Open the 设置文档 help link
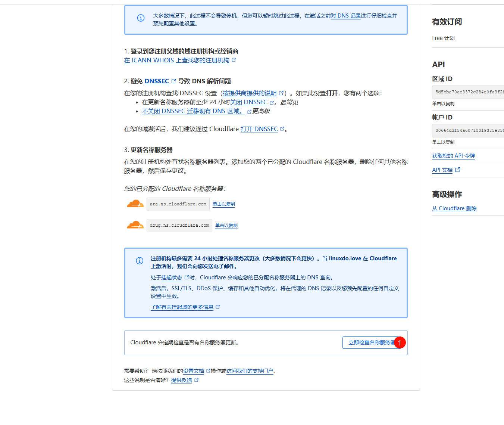This screenshot has height=425, width=504. [194, 371]
